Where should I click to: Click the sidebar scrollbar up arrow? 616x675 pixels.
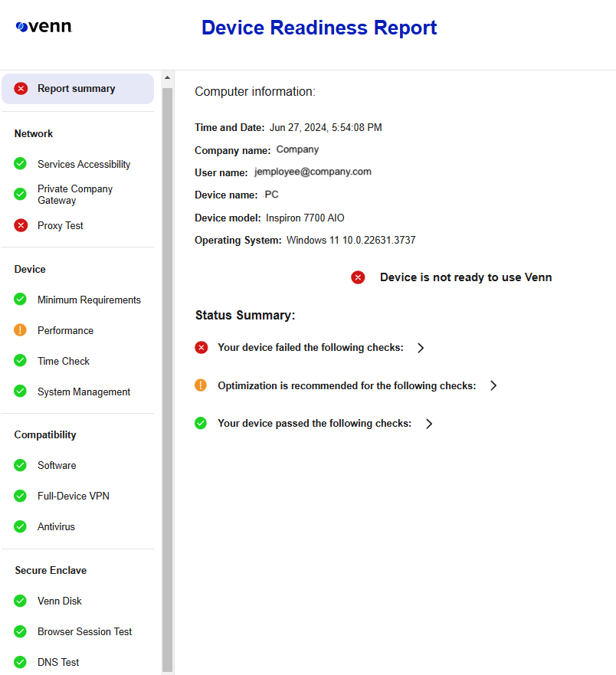point(168,78)
